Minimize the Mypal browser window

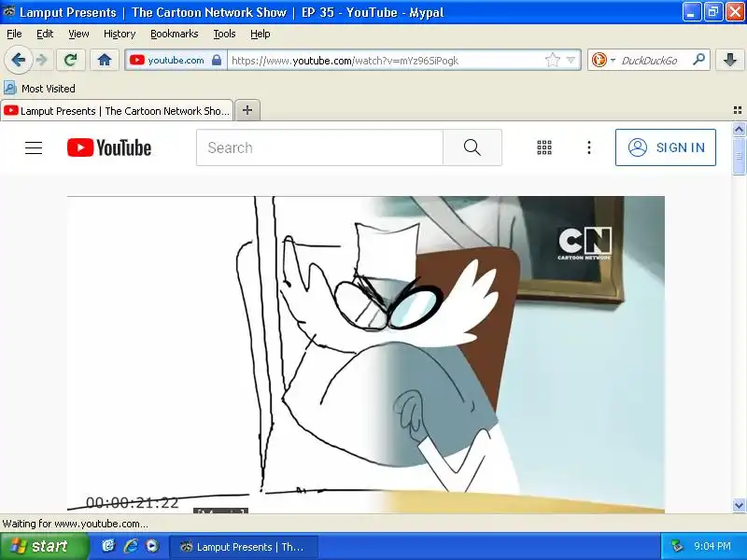click(691, 12)
